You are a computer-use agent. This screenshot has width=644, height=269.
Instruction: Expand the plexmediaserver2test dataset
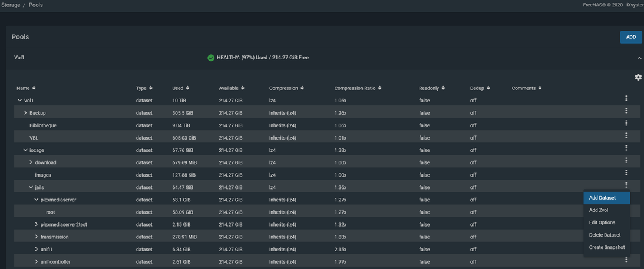tap(37, 224)
